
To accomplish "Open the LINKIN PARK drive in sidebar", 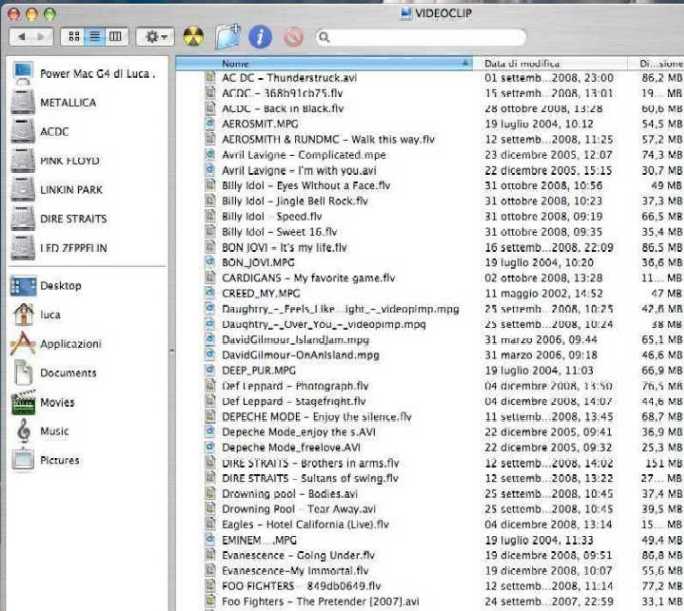I will pyautogui.click(x=57, y=190).
